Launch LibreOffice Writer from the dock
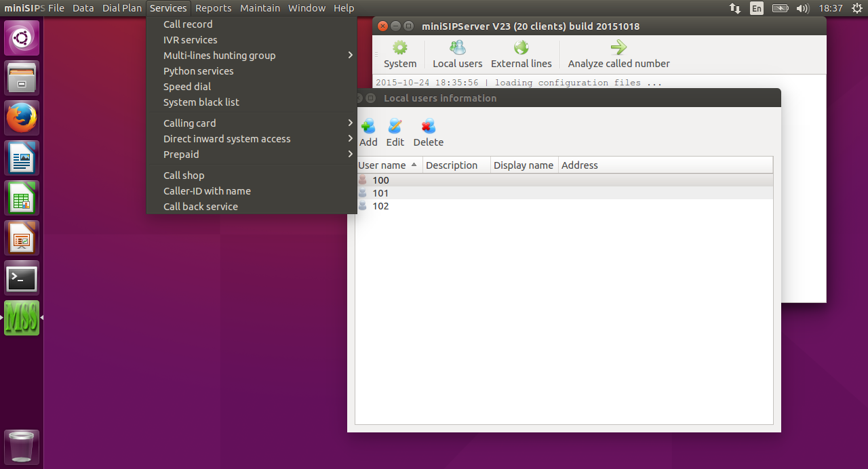Image resolution: width=868 pixels, height=469 pixels. click(22, 158)
